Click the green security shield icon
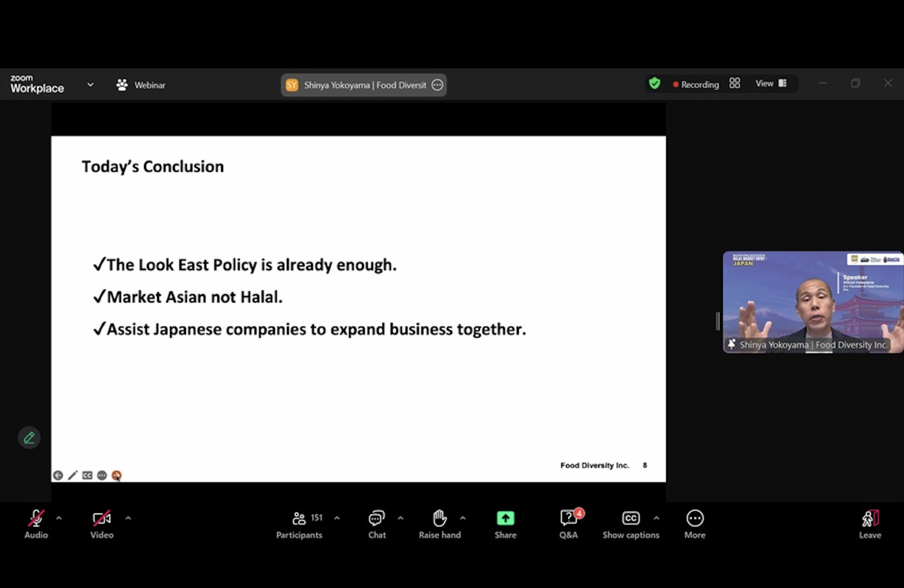Viewport: 904px width, 588px height. click(x=654, y=83)
